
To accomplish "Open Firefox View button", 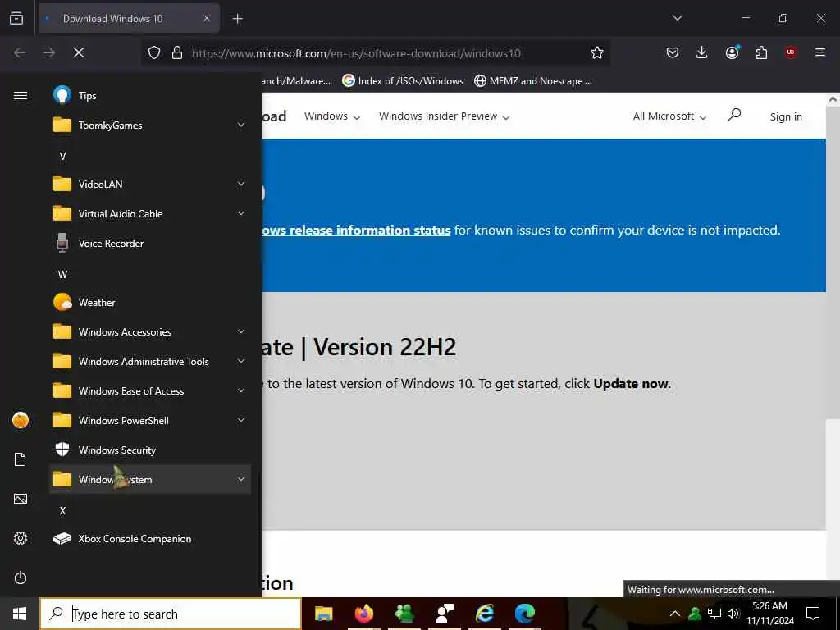I will coord(16,18).
